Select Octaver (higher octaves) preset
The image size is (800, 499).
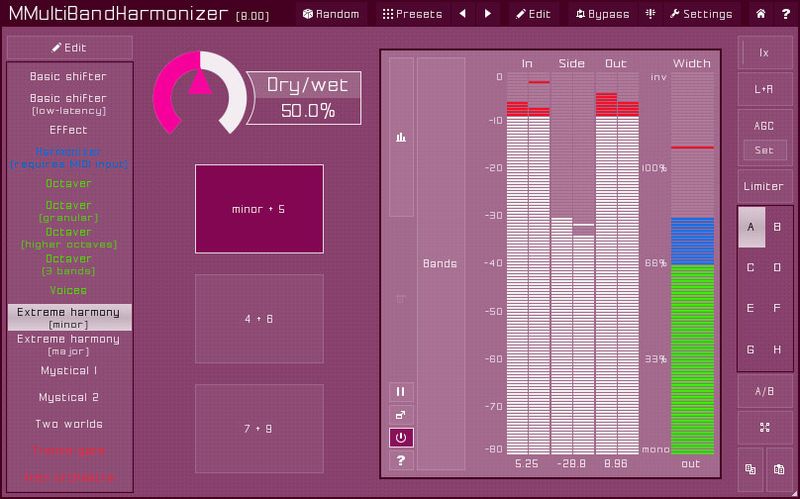[x=68, y=238]
